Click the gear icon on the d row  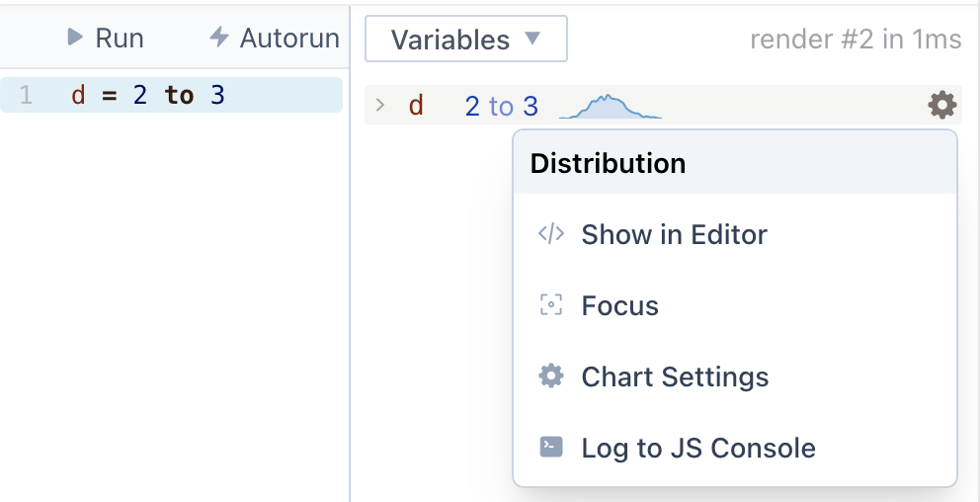point(941,105)
